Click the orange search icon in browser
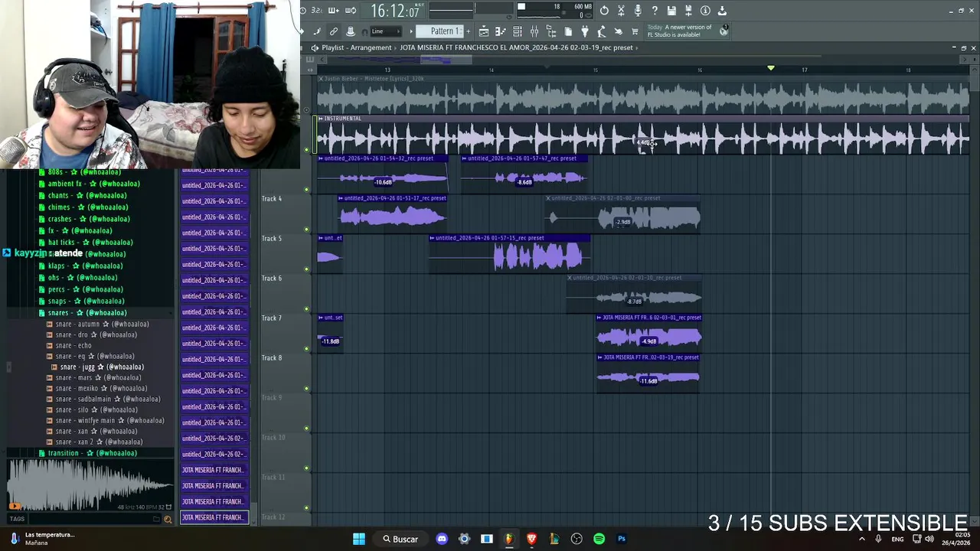The image size is (980, 551). pyautogui.click(x=168, y=519)
